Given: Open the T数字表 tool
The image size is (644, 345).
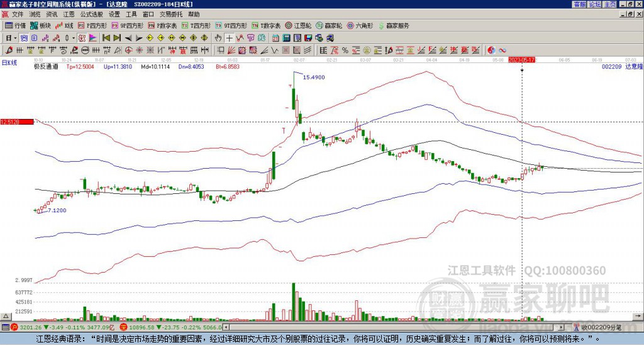Looking at the screenshot, I should 267,25.
